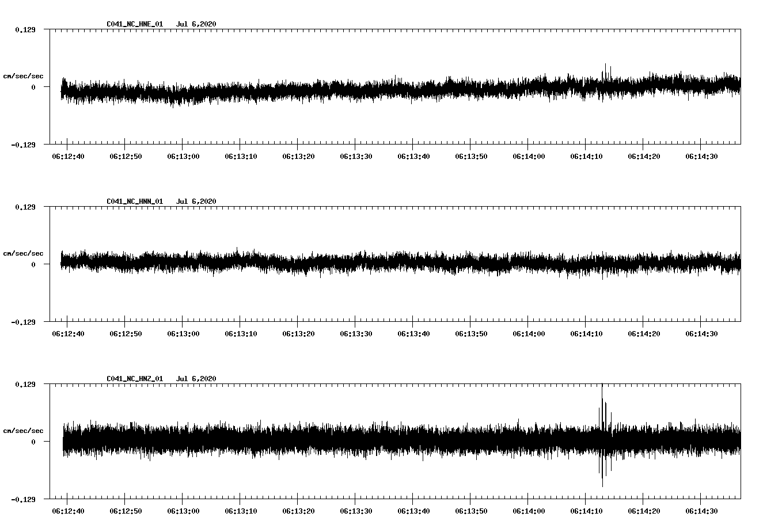Select the cm/sec/sec unit label of the HNN plot
This screenshot has width=782, height=532.
click(23, 253)
